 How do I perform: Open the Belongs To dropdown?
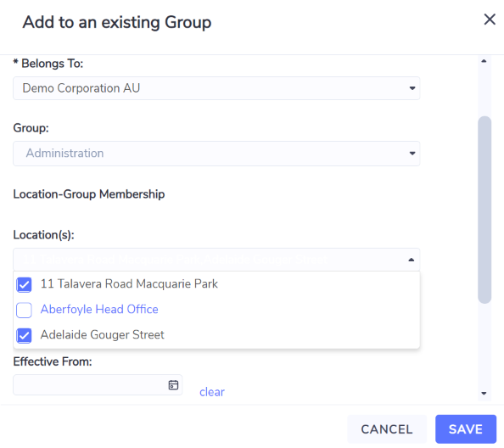[x=216, y=88]
